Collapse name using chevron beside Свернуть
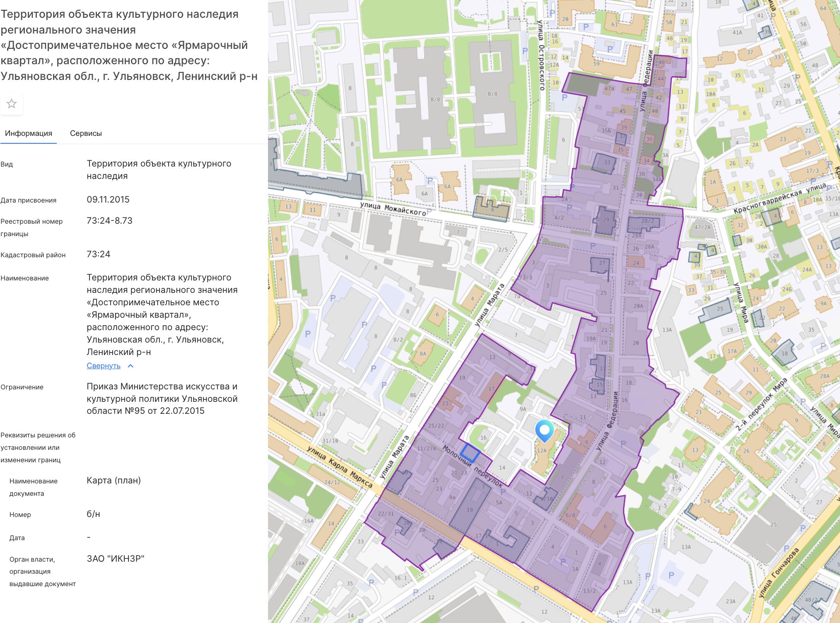The image size is (840, 623). pyautogui.click(x=130, y=366)
